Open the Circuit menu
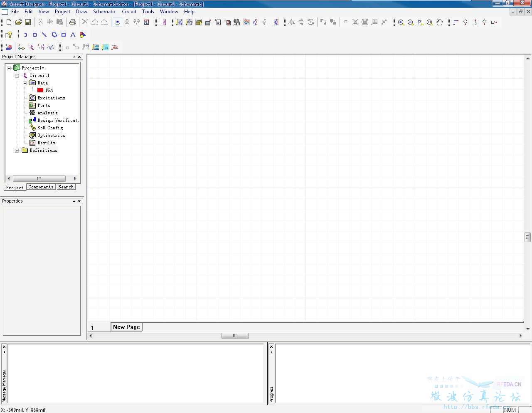 (129, 12)
